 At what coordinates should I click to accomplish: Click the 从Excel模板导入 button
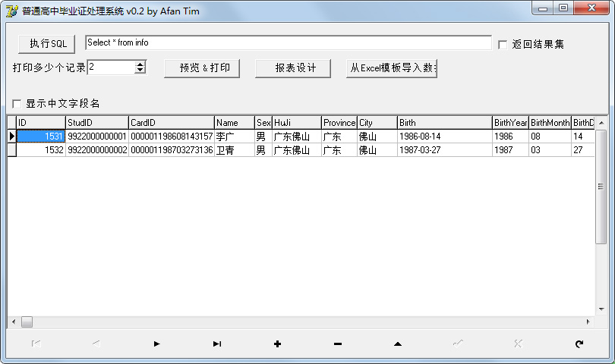pos(392,68)
